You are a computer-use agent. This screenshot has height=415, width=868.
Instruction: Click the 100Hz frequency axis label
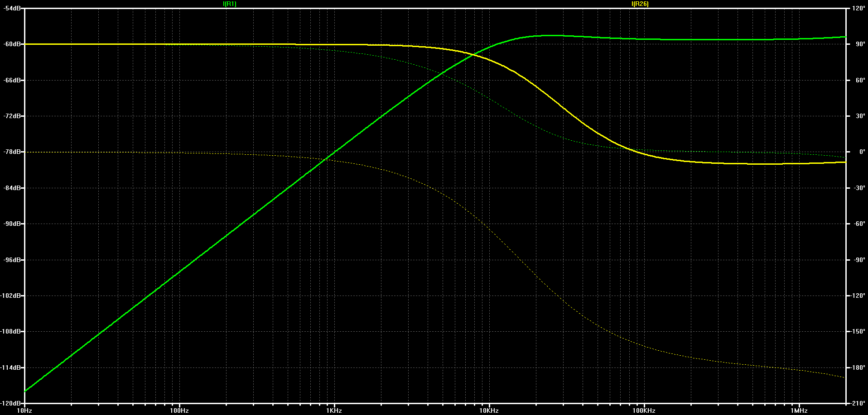tap(179, 410)
